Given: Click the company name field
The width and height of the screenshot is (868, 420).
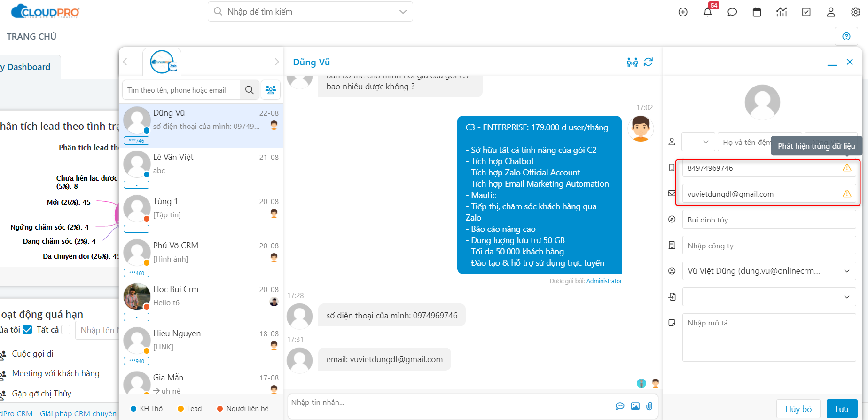Looking at the screenshot, I should tap(769, 246).
